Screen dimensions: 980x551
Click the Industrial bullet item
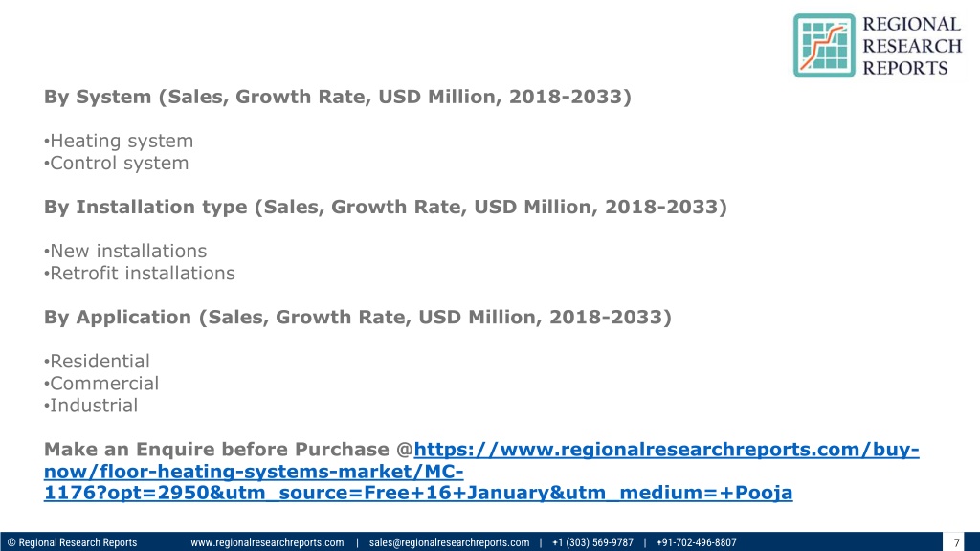tap(91, 406)
